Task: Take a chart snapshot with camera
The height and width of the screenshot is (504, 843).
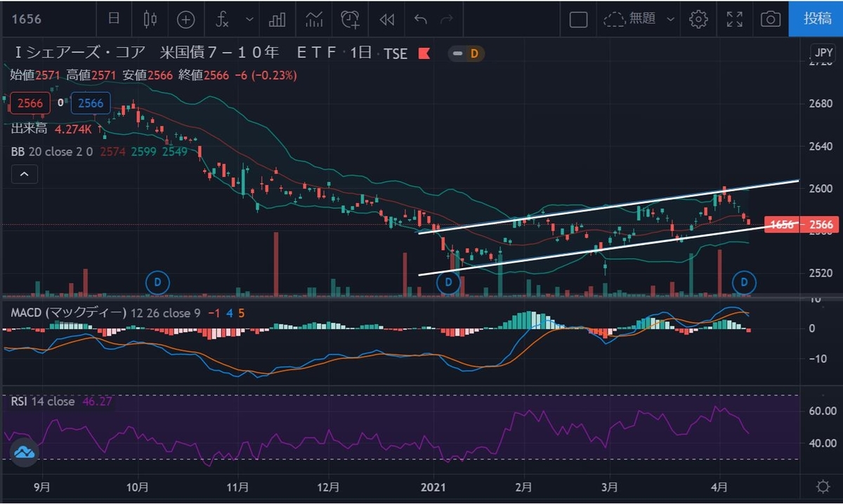Action: (x=771, y=19)
